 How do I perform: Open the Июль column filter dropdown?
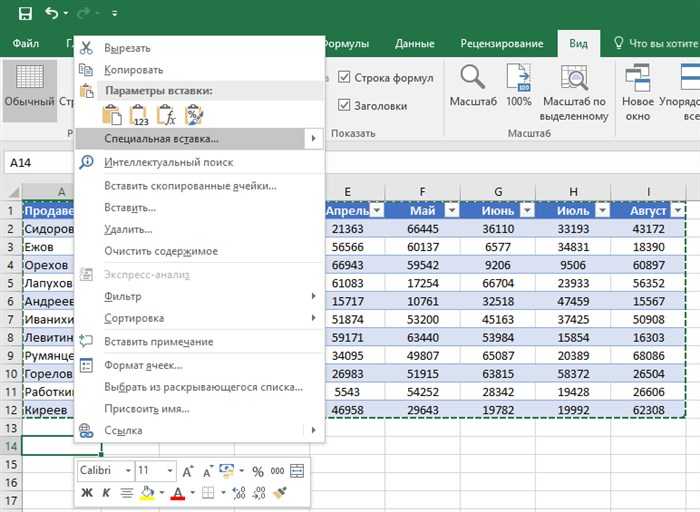(603, 210)
